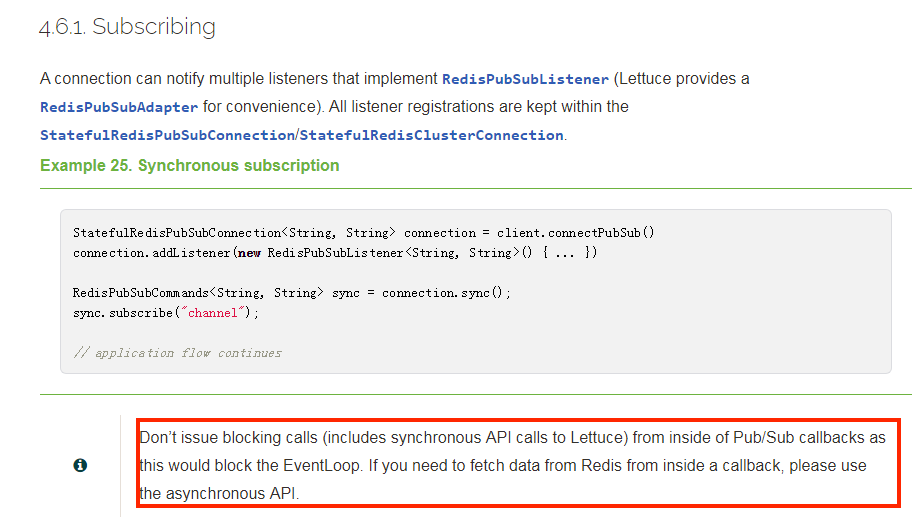Click the RedisPubSubAdapter code term
921x526 pixels.
[x=119, y=107]
